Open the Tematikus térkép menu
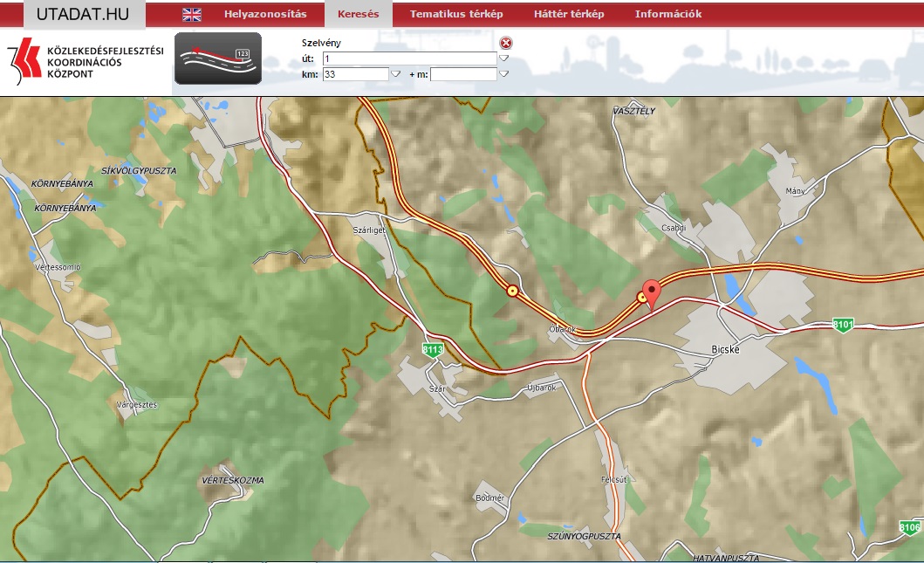Viewport: 924px width, 563px height. click(x=456, y=14)
